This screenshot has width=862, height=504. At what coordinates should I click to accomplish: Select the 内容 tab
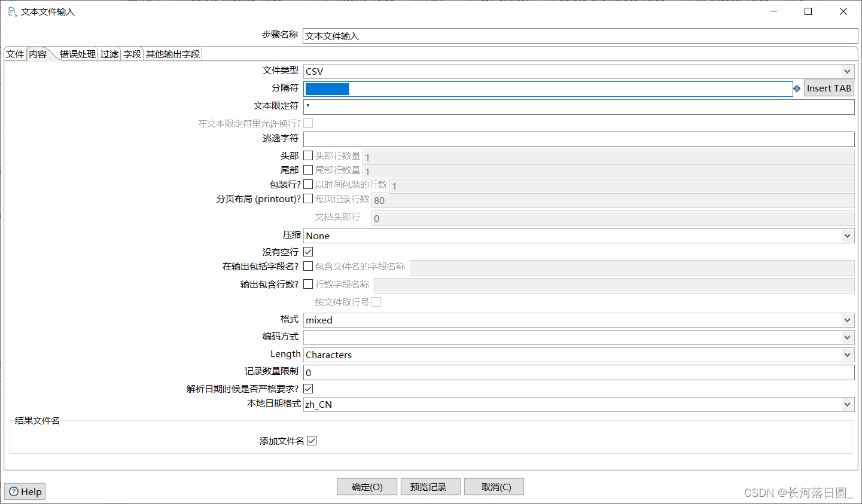click(x=38, y=54)
